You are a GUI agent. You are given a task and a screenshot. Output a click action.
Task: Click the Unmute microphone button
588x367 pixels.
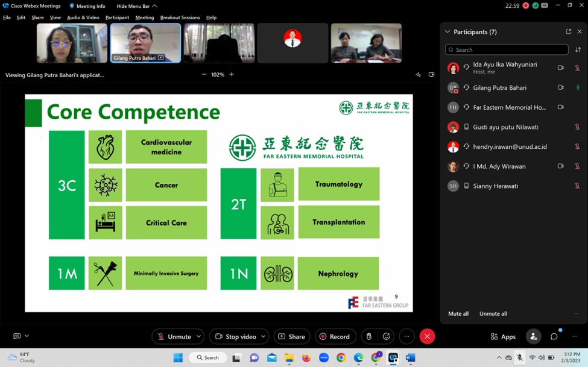pyautogui.click(x=174, y=336)
